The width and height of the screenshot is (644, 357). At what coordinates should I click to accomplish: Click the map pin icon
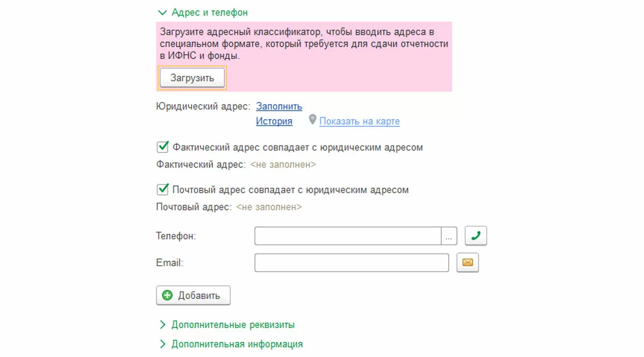coord(312,120)
